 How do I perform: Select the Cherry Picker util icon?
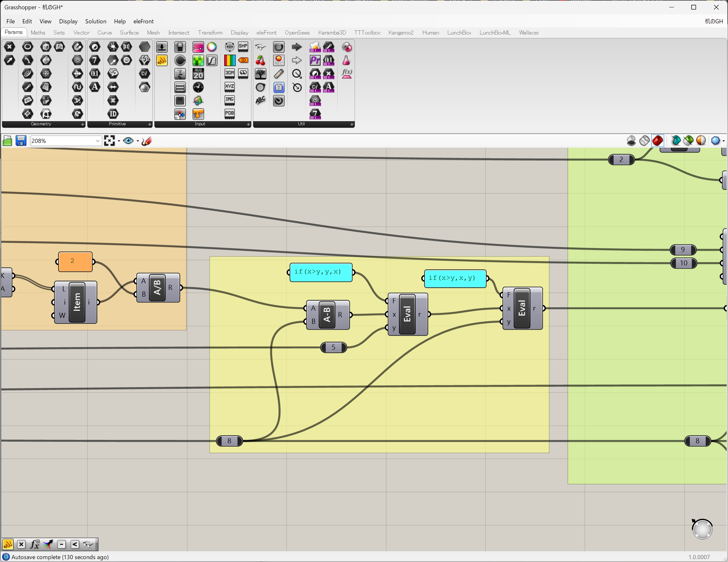[x=260, y=60]
